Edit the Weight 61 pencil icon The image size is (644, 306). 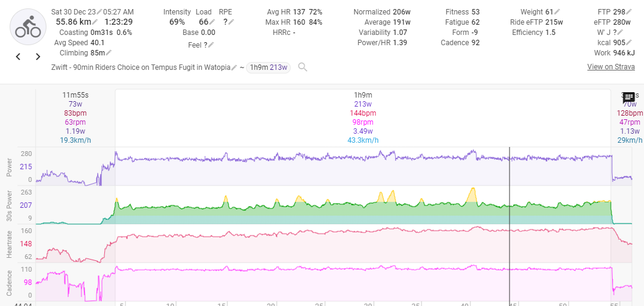tap(557, 12)
